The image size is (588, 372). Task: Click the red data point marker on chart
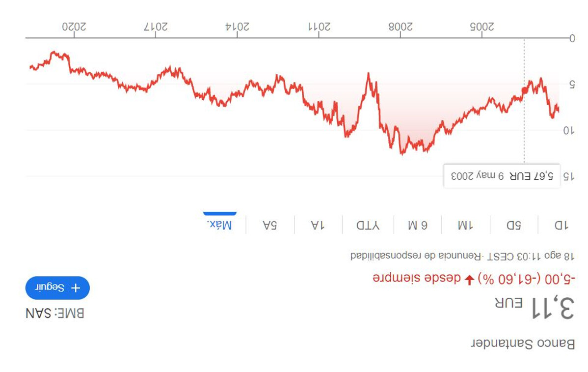[525, 90]
